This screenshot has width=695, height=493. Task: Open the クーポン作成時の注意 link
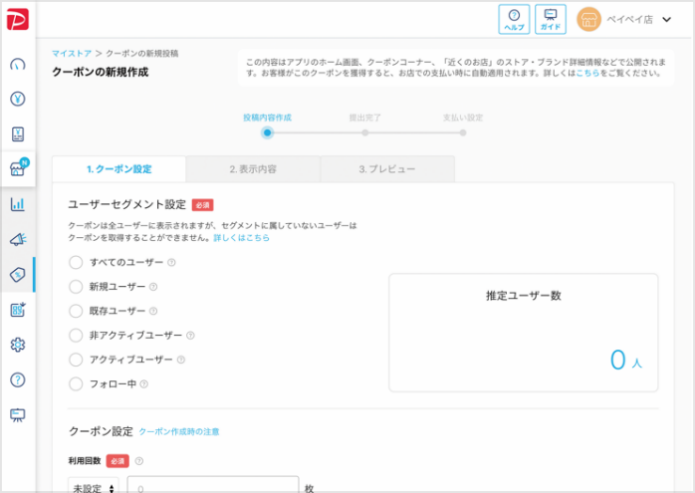coord(179,431)
